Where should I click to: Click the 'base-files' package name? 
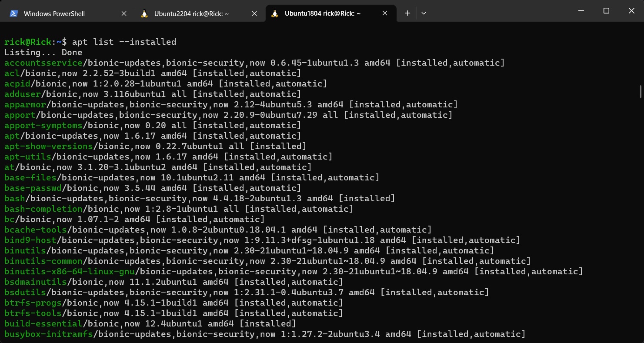(30, 178)
